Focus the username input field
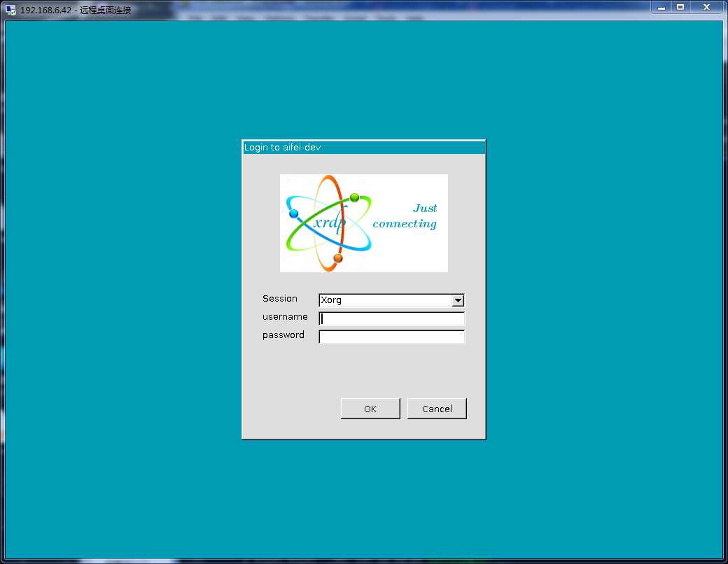This screenshot has height=564, width=728. click(391, 318)
